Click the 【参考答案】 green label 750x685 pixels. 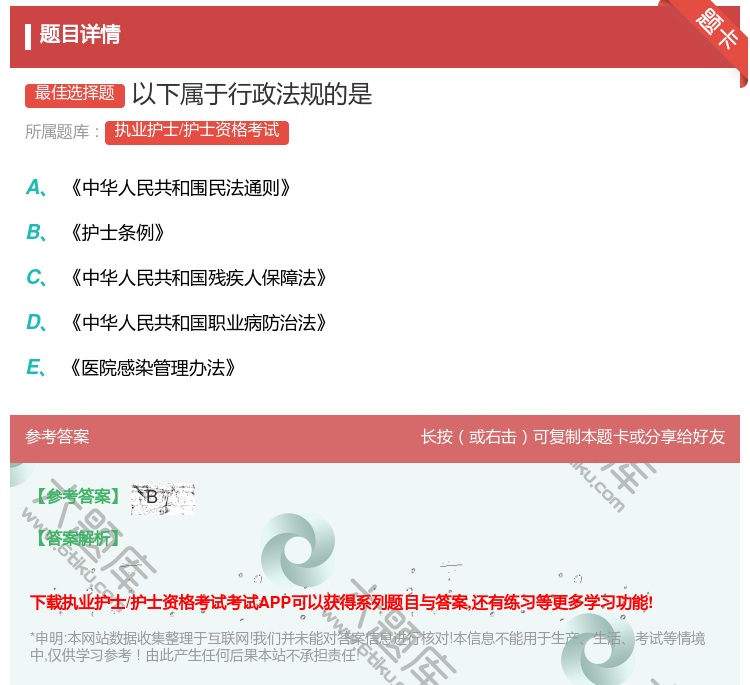coord(79,497)
